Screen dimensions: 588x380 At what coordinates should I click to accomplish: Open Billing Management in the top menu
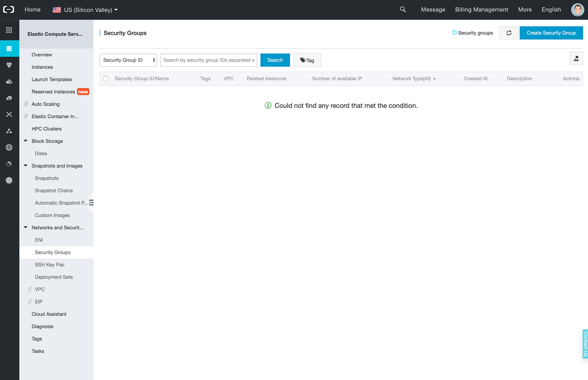pyautogui.click(x=481, y=10)
